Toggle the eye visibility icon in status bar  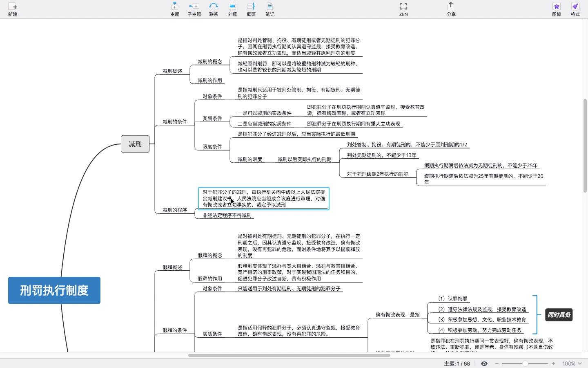[x=484, y=364]
